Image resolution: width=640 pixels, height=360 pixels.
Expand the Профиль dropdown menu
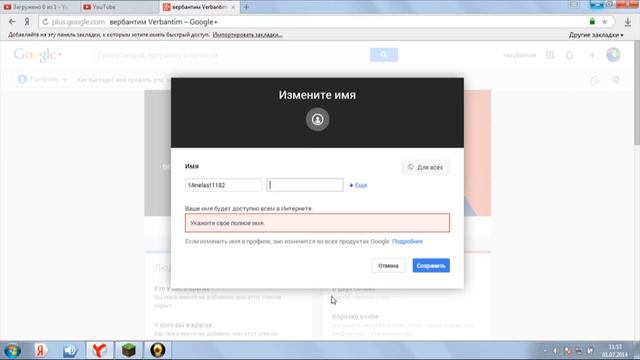click(x=42, y=79)
